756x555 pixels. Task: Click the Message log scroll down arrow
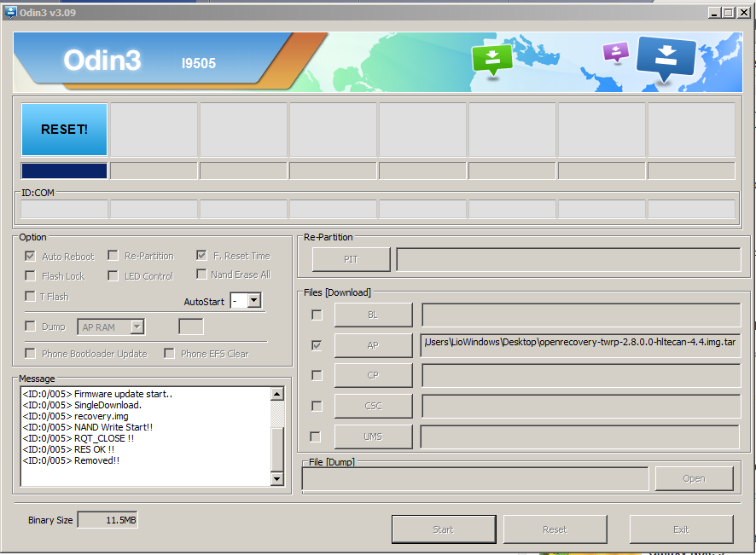(x=276, y=478)
